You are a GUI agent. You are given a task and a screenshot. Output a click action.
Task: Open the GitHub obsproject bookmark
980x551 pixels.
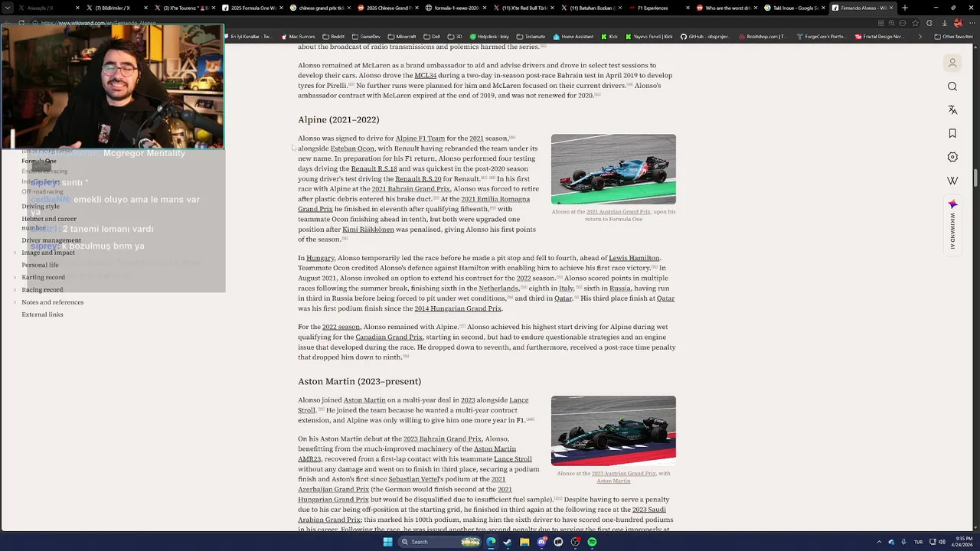[x=705, y=36]
